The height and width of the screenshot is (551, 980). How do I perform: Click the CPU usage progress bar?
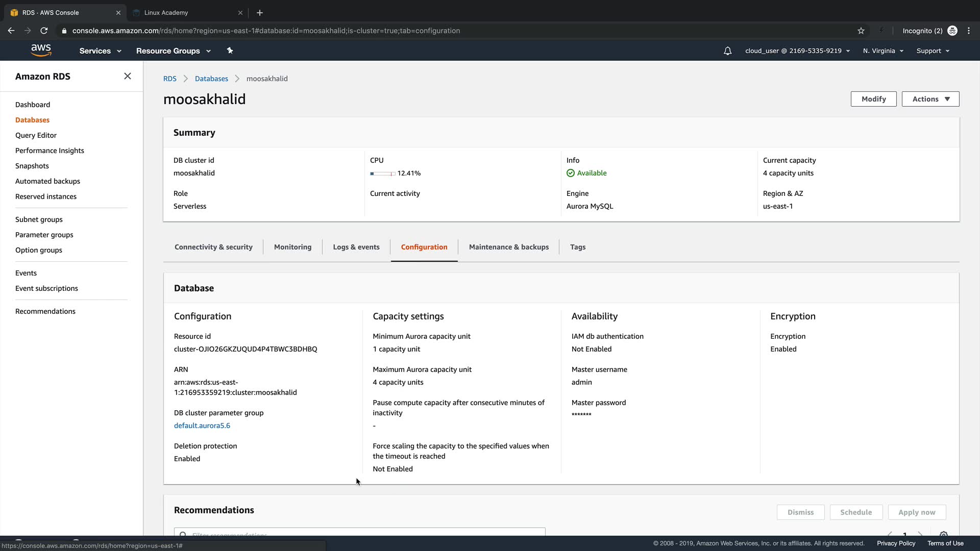pos(382,173)
